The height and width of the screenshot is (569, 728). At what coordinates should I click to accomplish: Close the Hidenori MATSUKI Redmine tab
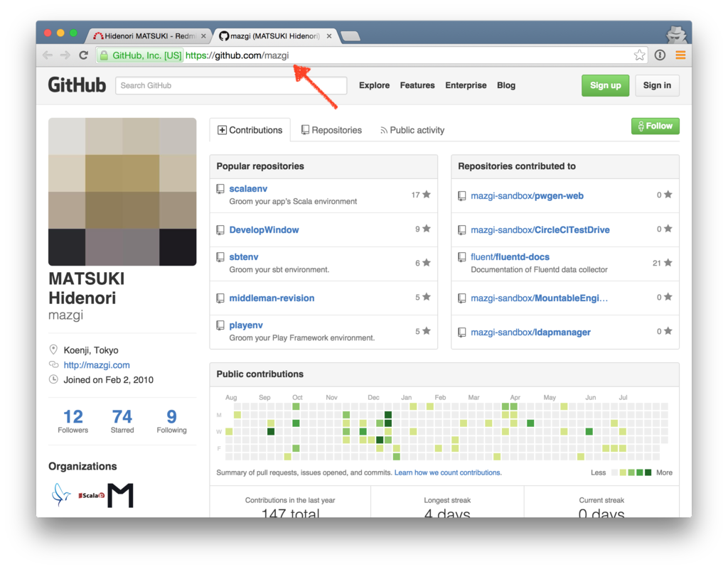(203, 36)
